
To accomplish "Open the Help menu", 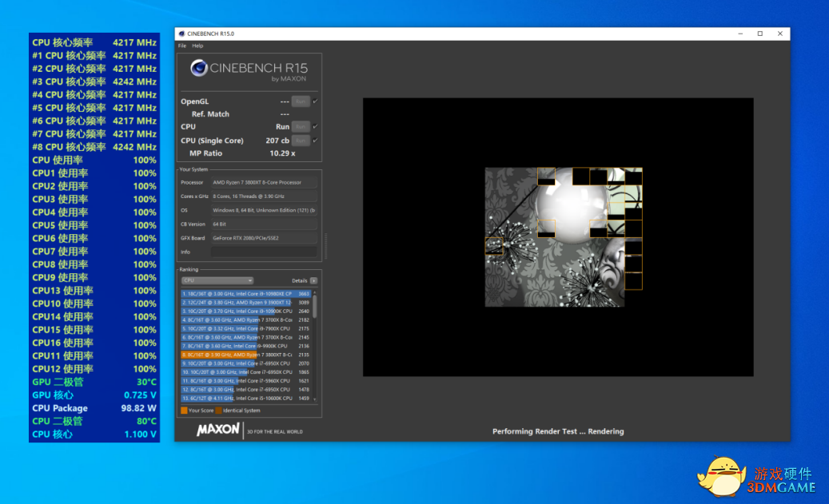I will (197, 46).
